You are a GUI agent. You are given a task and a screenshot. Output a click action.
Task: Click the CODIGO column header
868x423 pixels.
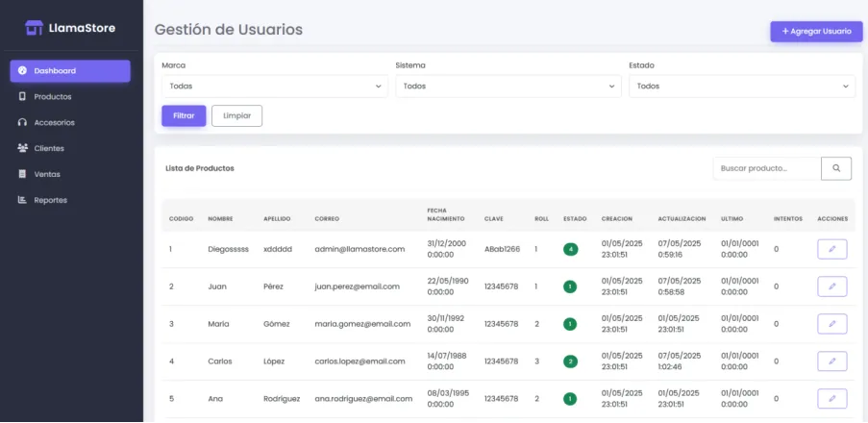click(x=181, y=218)
